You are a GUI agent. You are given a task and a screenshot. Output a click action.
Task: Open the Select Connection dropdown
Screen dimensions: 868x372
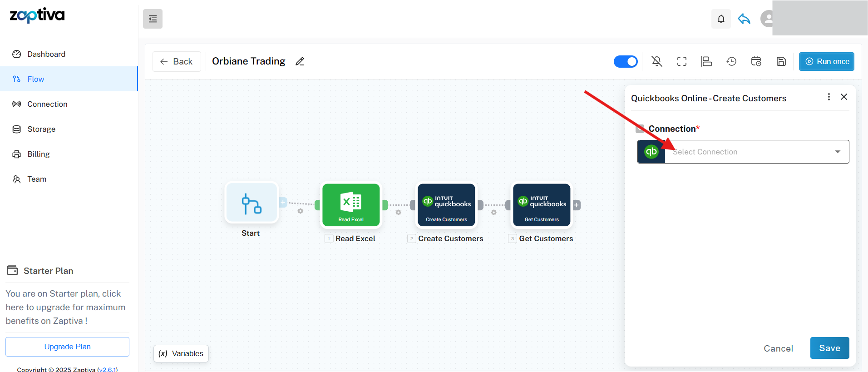click(x=756, y=152)
